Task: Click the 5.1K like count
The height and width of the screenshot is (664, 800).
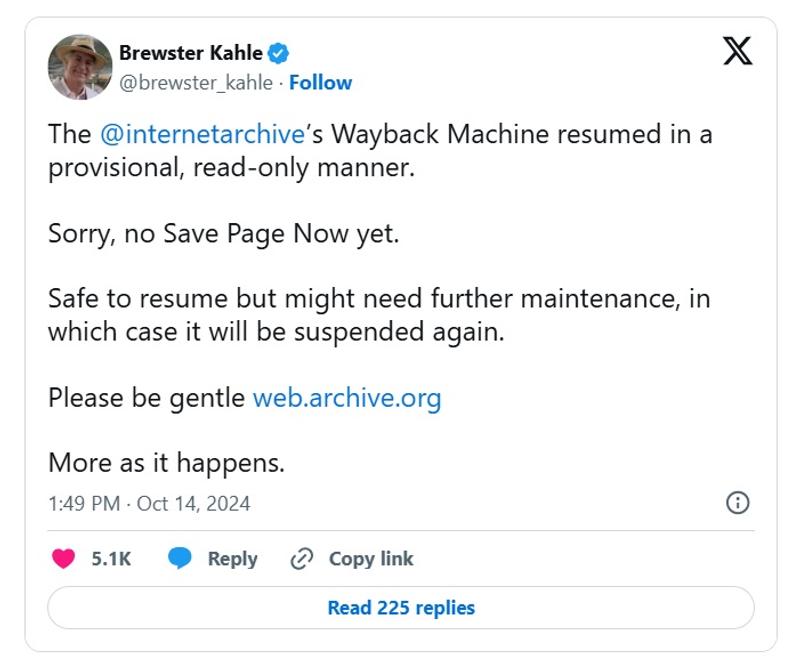Action: click(x=111, y=559)
